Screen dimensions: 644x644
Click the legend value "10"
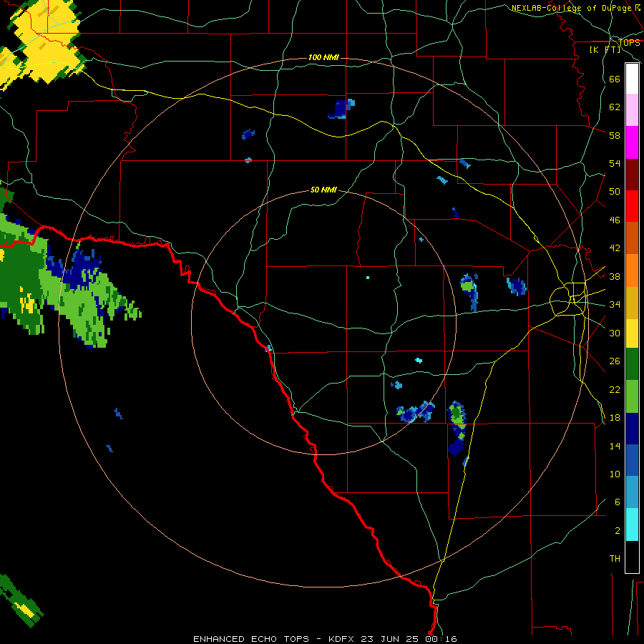(x=615, y=474)
